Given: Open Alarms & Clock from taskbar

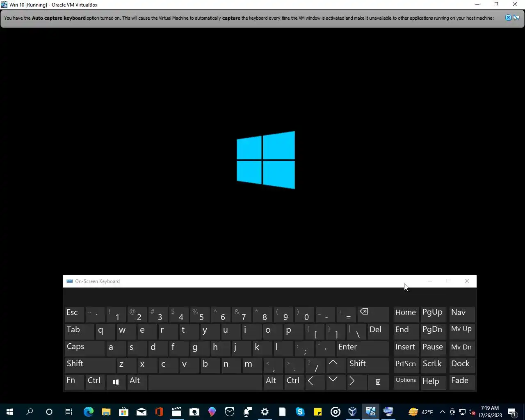Looking at the screenshot, I should (x=230, y=412).
